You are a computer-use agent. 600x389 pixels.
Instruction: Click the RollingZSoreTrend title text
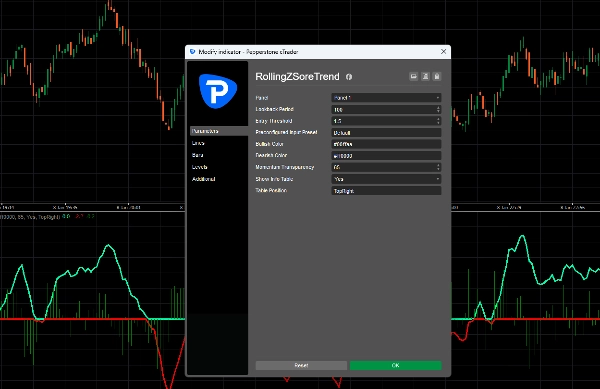tap(297, 76)
